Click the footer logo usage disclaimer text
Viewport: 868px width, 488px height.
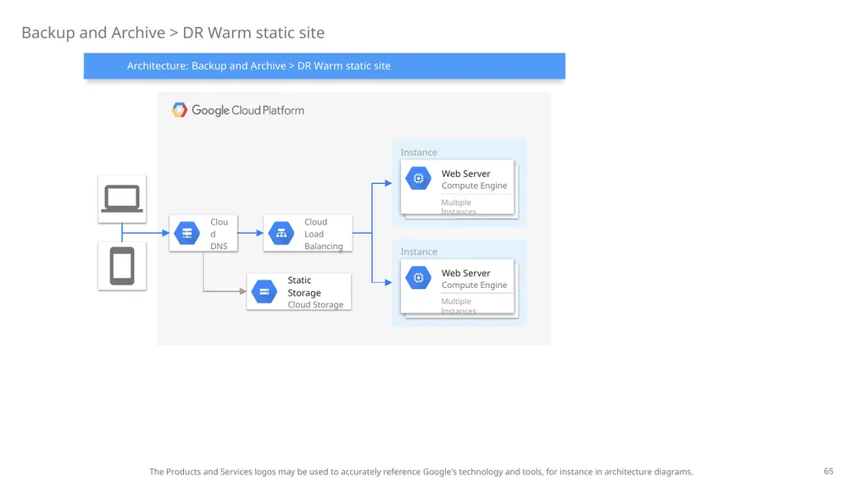421,471
